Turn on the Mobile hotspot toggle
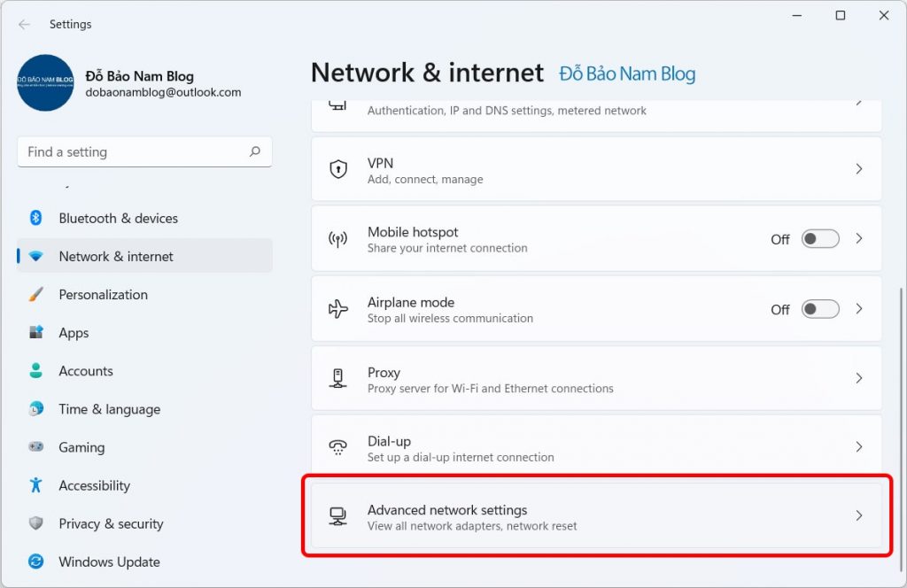Viewport: 907px width, 588px height. click(x=820, y=239)
